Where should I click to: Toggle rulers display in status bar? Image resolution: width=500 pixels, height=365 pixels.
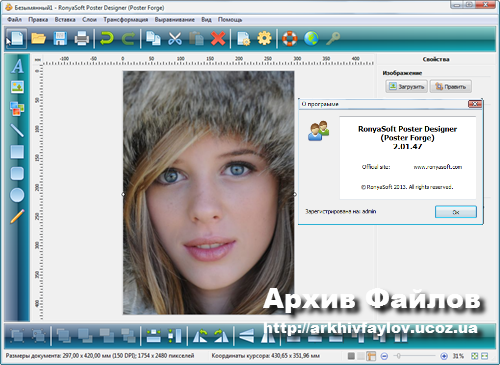(371, 356)
